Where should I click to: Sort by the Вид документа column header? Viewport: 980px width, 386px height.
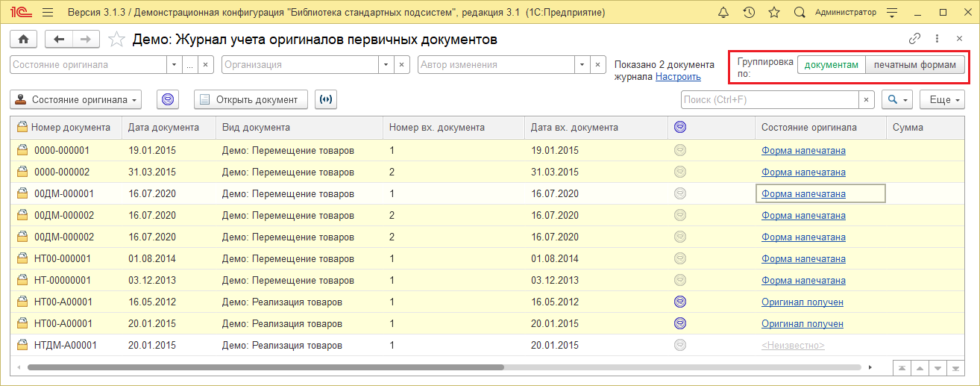coord(299,128)
